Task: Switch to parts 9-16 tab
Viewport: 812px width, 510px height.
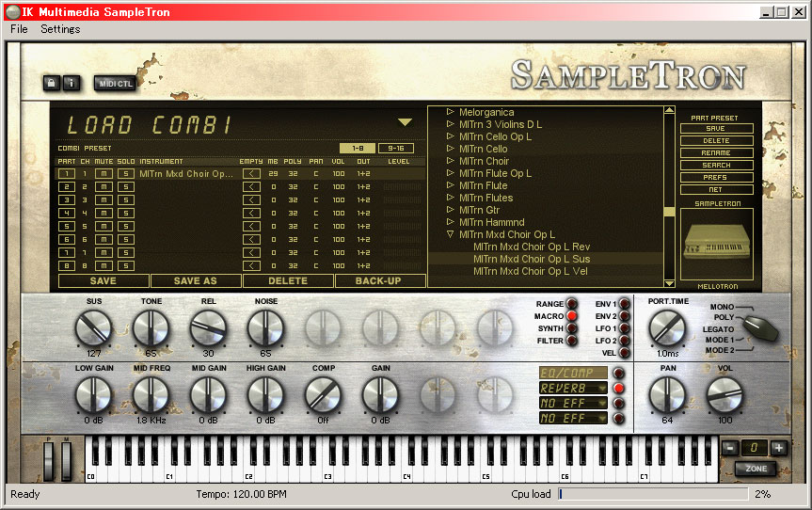Action: point(396,149)
